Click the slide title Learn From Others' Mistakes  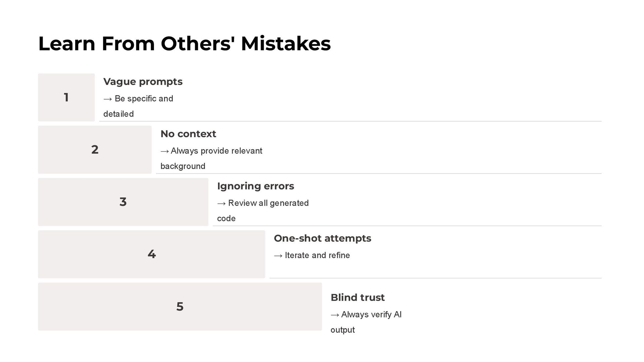[184, 44]
